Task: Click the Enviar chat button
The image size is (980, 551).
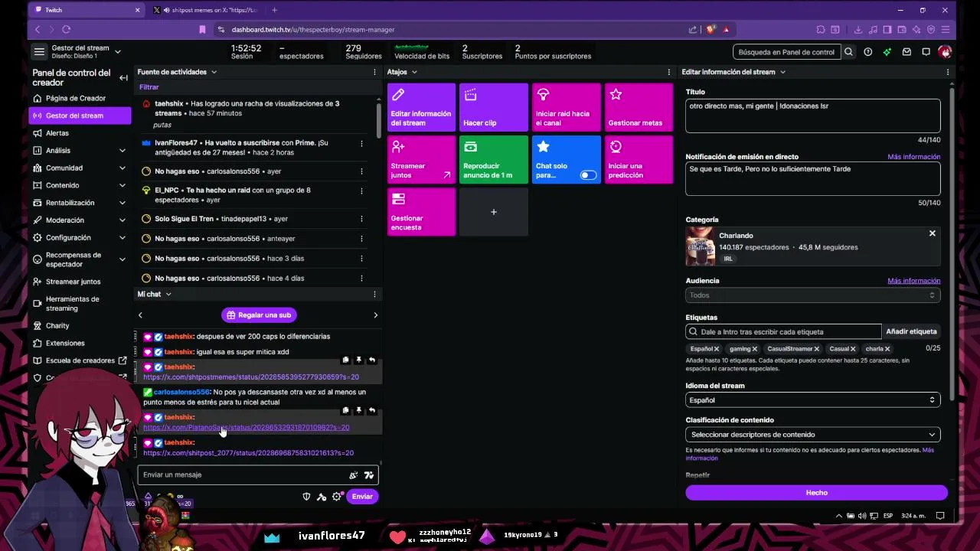Action: click(x=362, y=497)
